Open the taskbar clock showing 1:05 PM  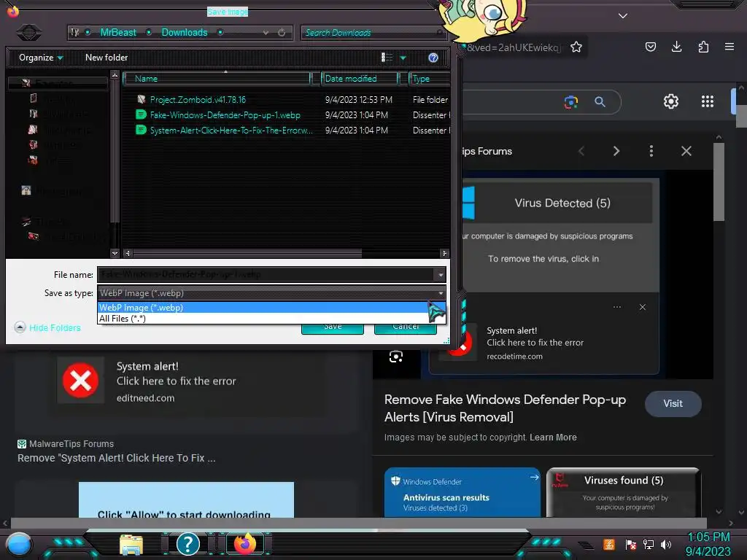708,544
